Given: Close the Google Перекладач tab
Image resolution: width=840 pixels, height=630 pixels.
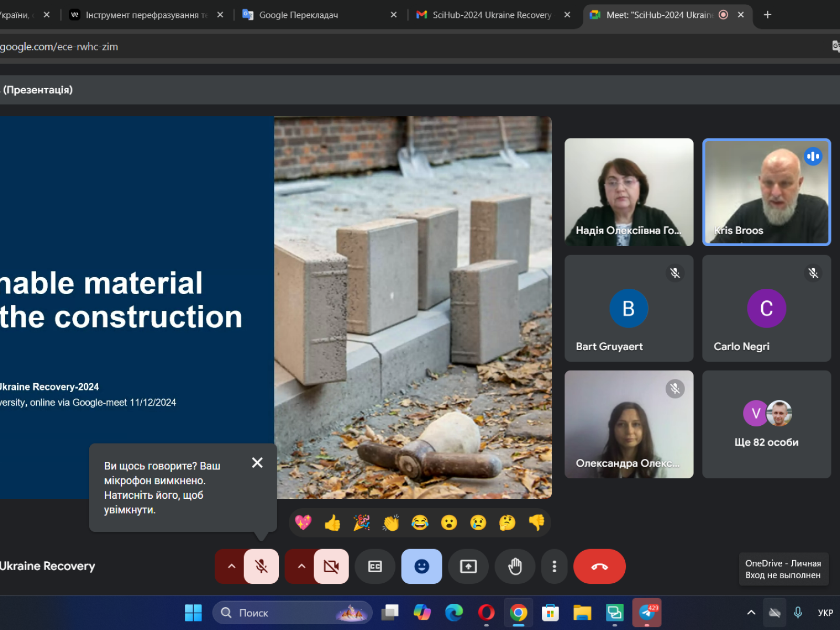Looking at the screenshot, I should click(x=394, y=15).
